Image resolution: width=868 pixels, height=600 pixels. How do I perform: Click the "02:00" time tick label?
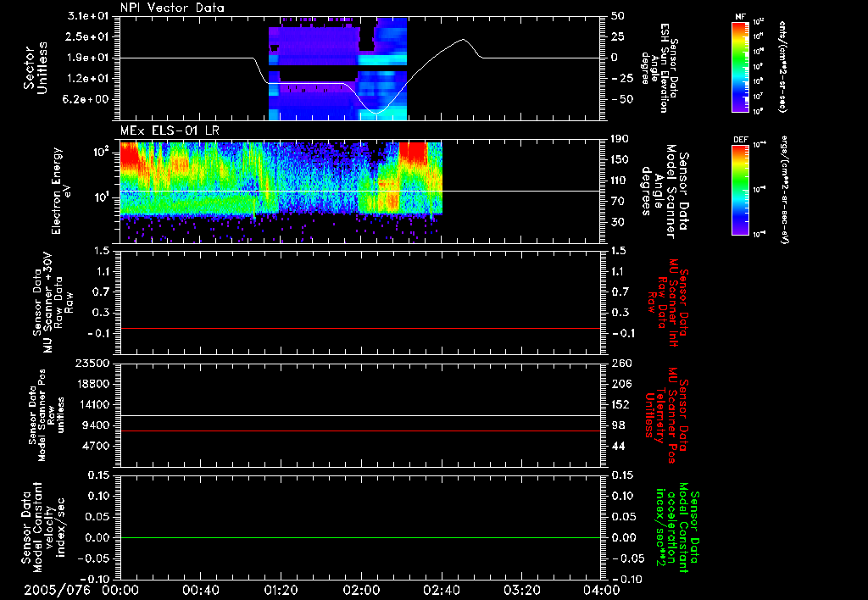point(361,590)
